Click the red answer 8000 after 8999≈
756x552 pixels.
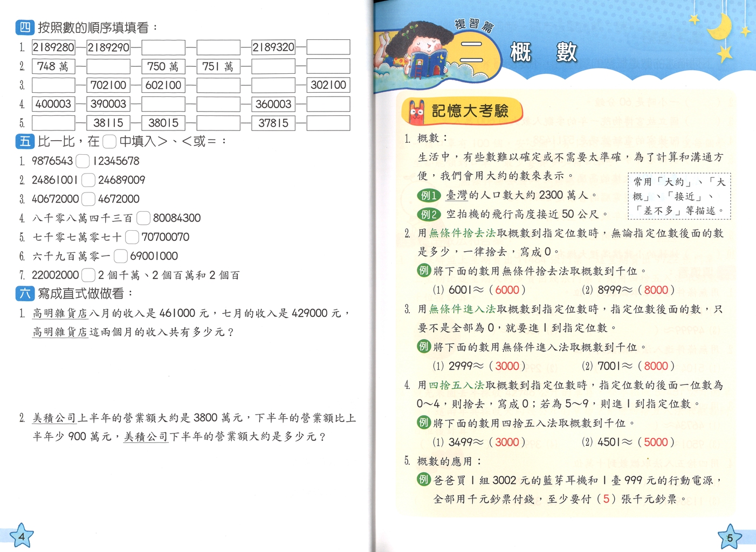[x=656, y=290]
